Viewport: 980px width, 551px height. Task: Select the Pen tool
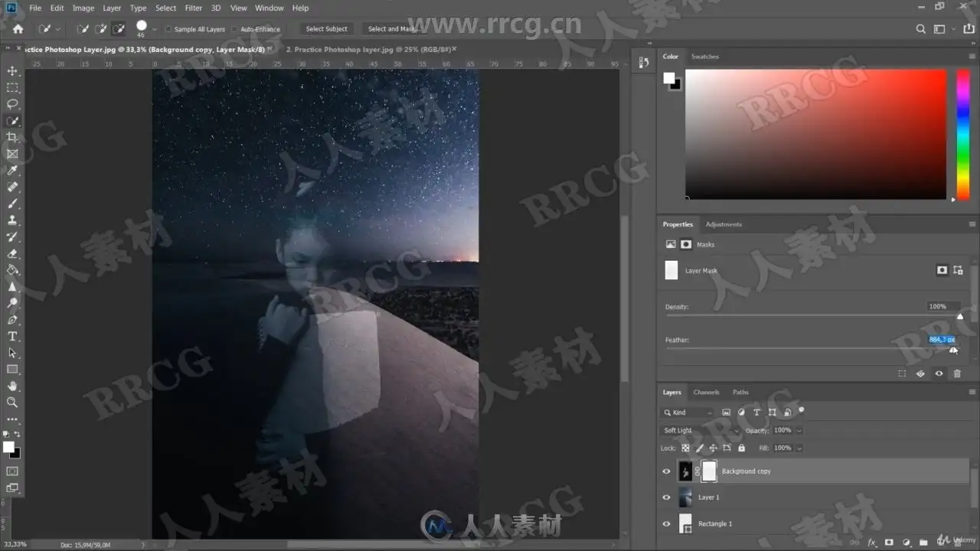tap(12, 320)
